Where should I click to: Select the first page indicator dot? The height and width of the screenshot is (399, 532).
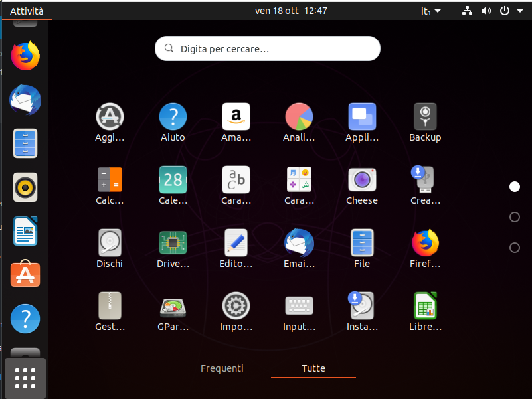[515, 187]
